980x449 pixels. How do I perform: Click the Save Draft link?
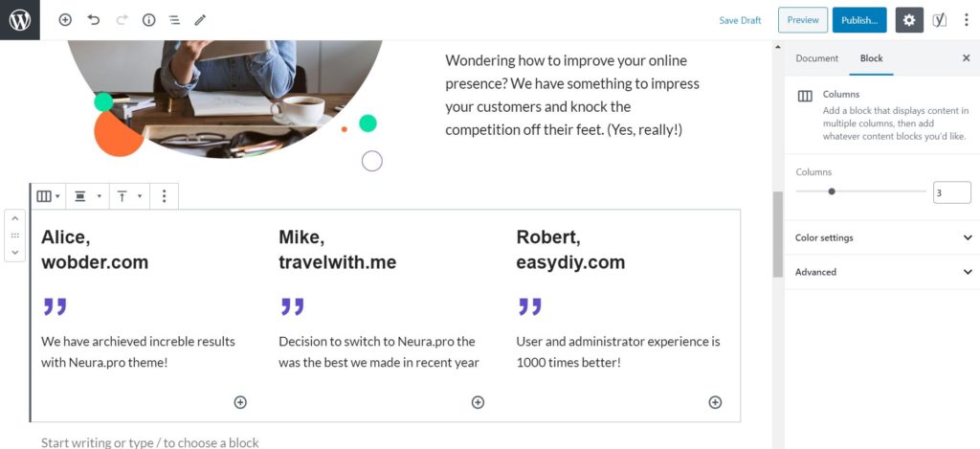pyautogui.click(x=740, y=20)
